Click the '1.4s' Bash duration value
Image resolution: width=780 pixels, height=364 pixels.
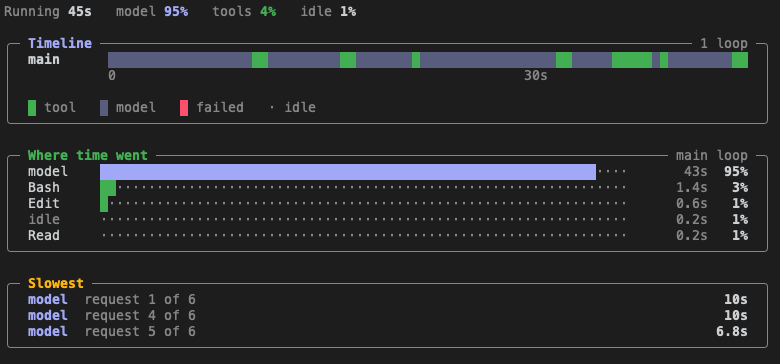point(692,188)
